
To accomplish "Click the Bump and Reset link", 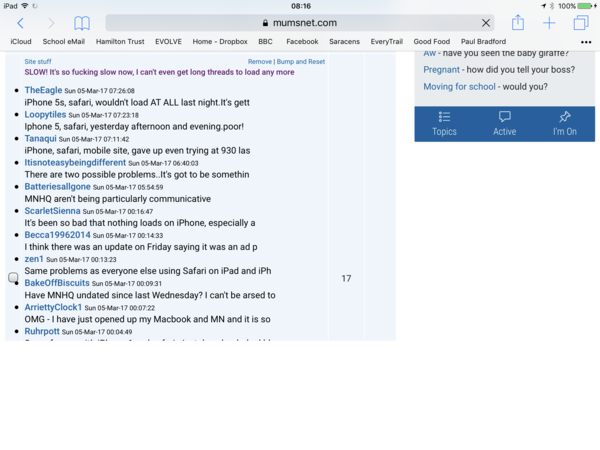I will 301,62.
